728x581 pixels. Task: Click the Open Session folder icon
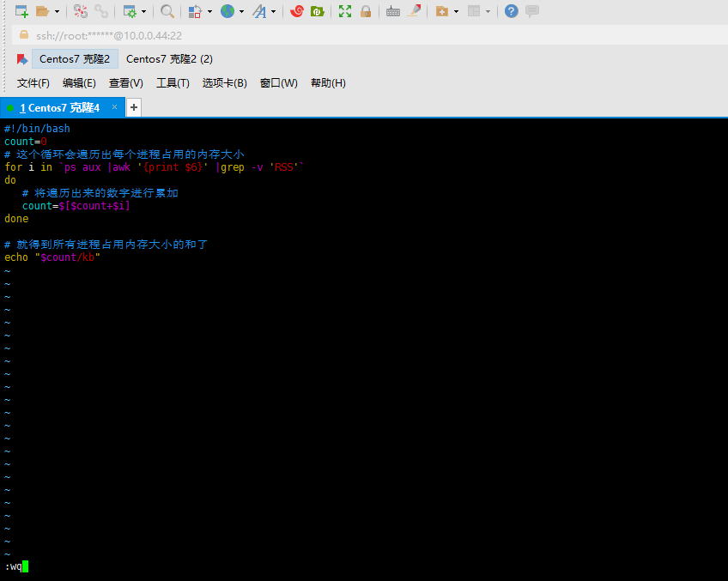tap(42, 11)
